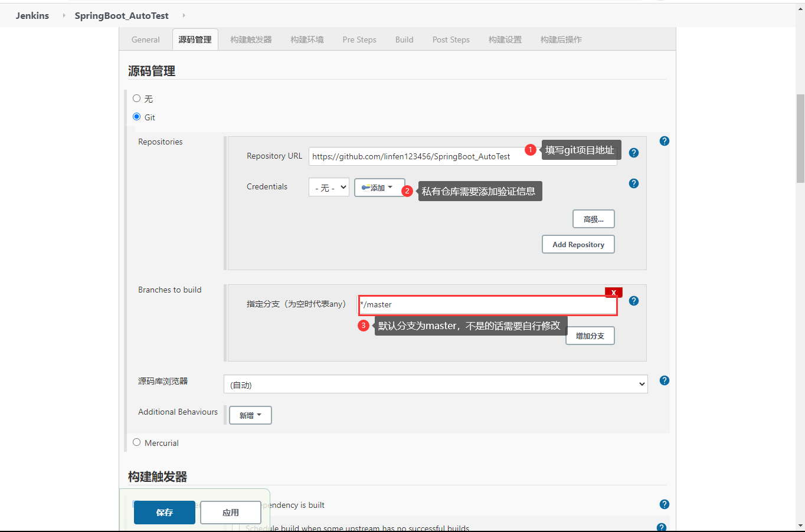Click the 高级... button
The image size is (805, 532).
tap(594, 219)
